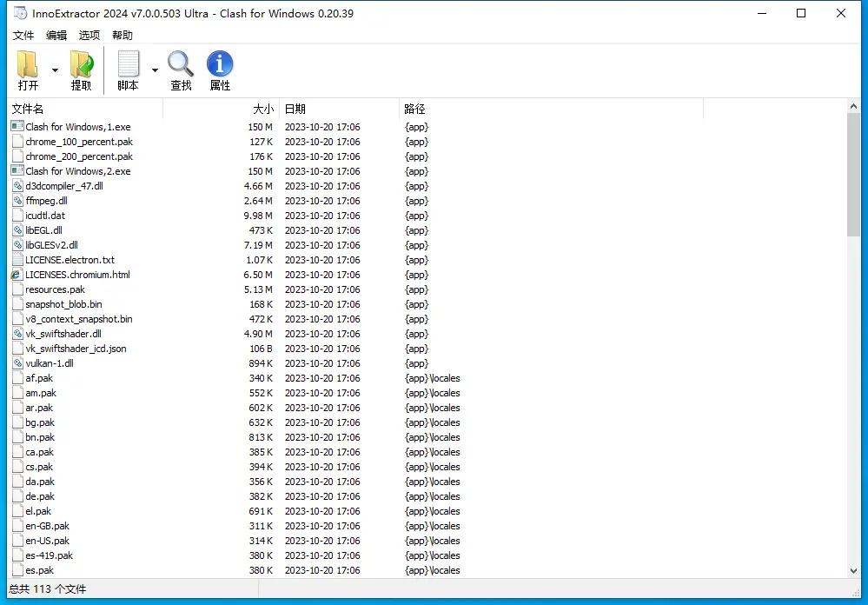This screenshot has height=605, width=868.
Task: Select the resources.pak file icon
Action: 17,289
